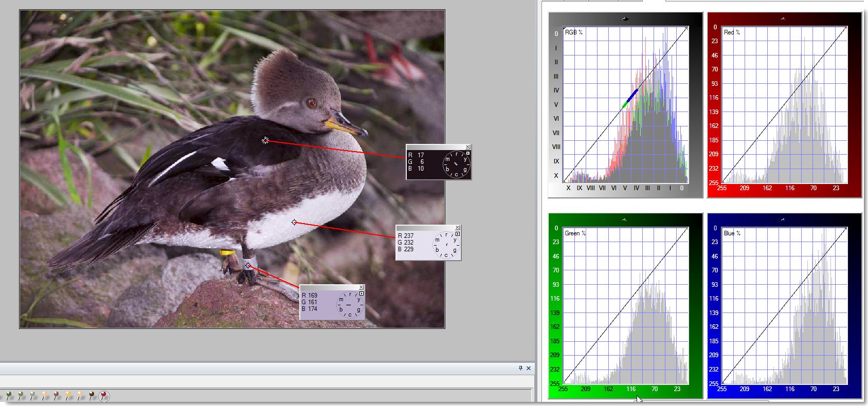868x406 pixels.
Task: Select the sample point on the duck's leg band
Action: click(x=248, y=265)
